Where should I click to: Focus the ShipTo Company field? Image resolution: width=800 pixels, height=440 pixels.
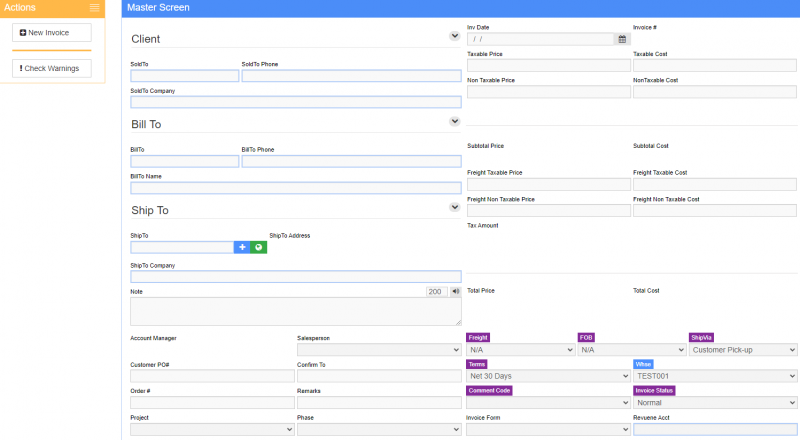click(296, 277)
